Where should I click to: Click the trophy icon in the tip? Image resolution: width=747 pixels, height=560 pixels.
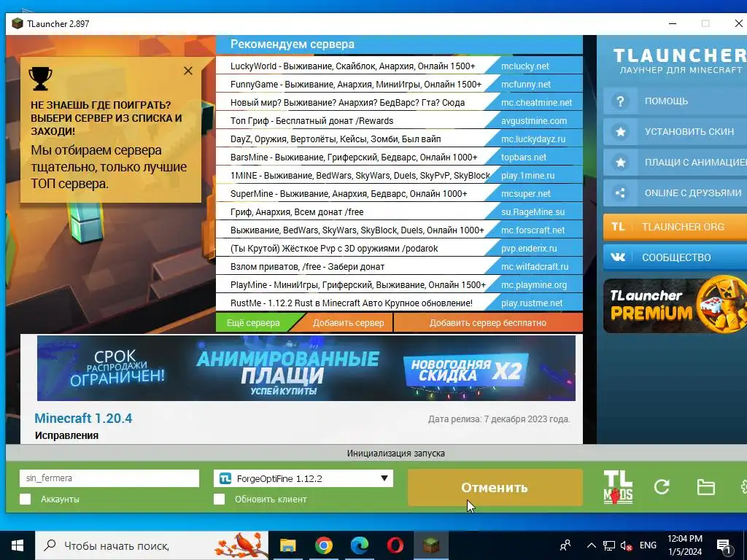click(x=41, y=79)
